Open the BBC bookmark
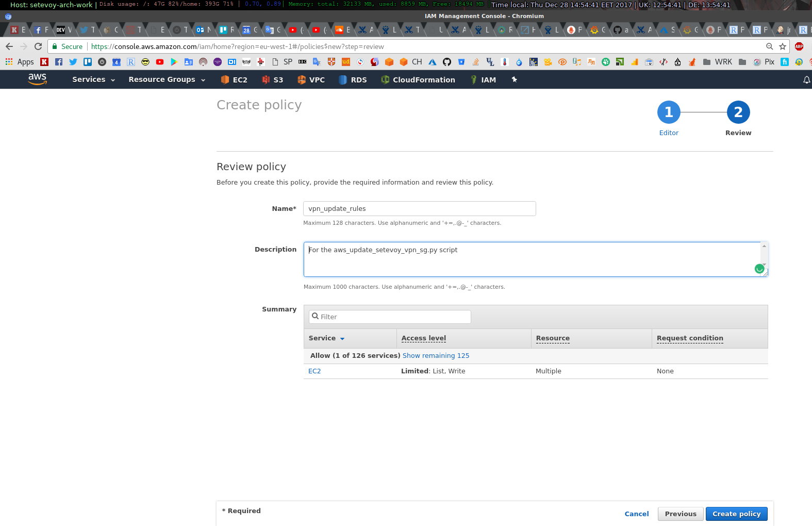The height and width of the screenshot is (526, 812). 302,62
